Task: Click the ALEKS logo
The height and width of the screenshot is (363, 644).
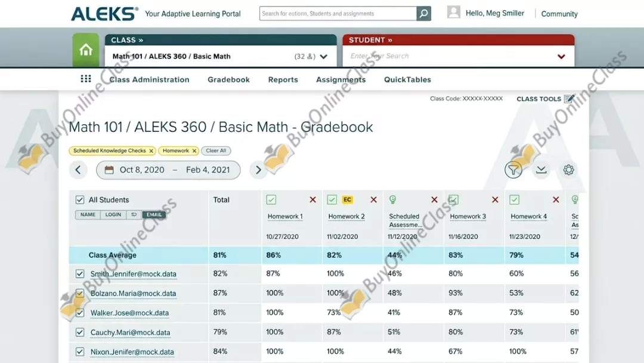Action: (105, 14)
